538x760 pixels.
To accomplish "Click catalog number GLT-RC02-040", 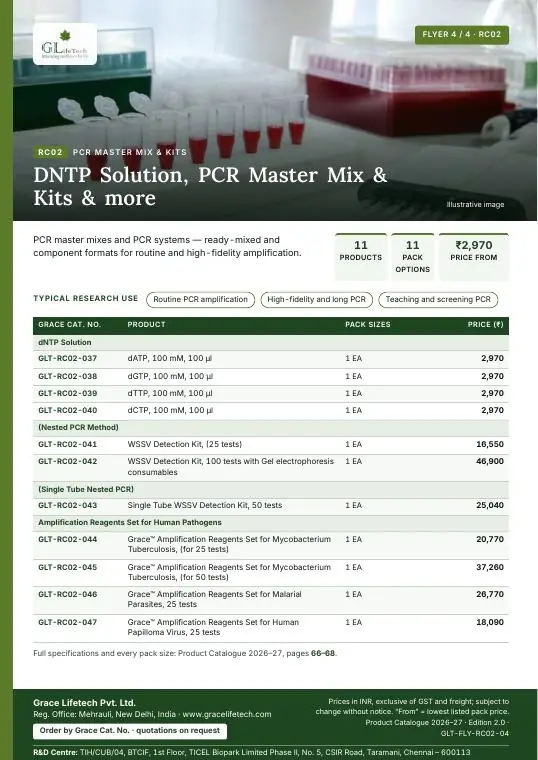I will 68,410.
